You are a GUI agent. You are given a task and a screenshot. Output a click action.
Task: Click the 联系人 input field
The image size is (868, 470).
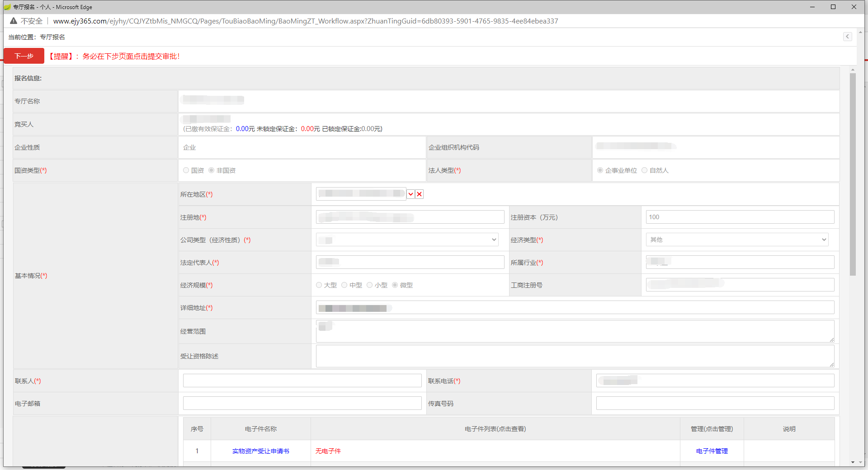(x=302, y=381)
